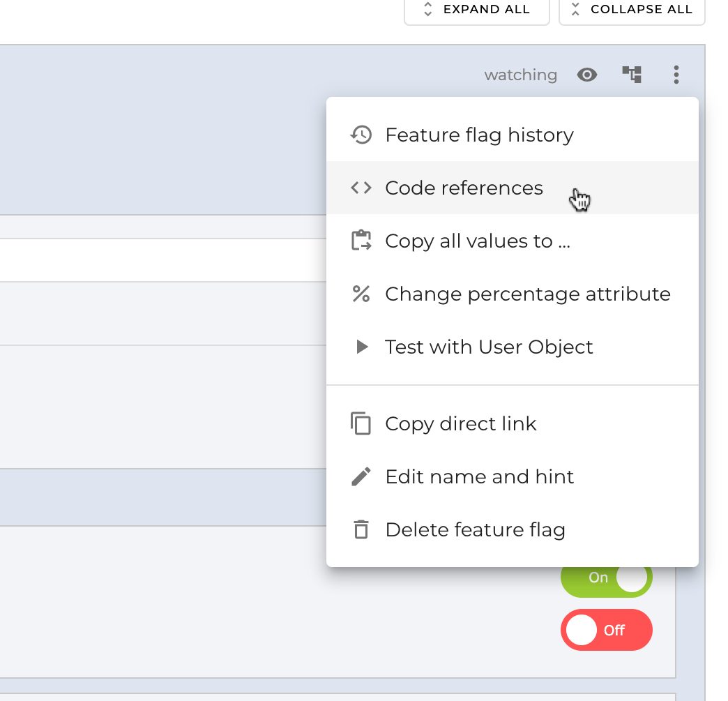Viewport: 728px width, 701px height.
Task: Click EXPAND ALL to open all flags
Action: (476, 10)
